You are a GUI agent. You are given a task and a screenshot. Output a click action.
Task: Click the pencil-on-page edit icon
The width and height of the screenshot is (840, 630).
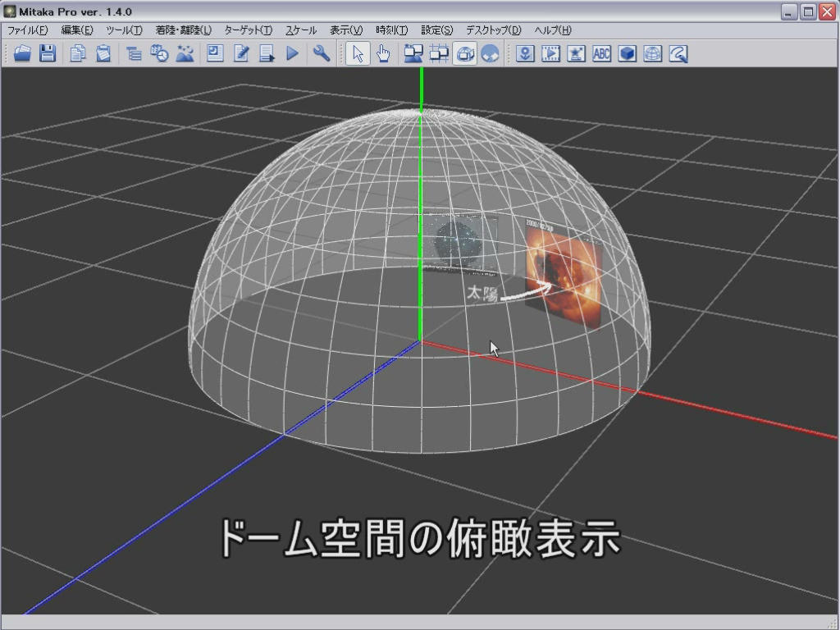241,53
